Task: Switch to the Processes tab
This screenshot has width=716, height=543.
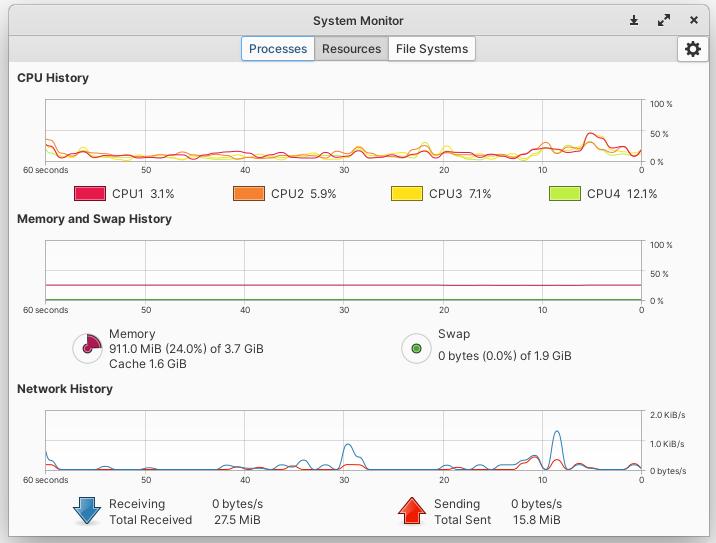Action: coord(278,49)
